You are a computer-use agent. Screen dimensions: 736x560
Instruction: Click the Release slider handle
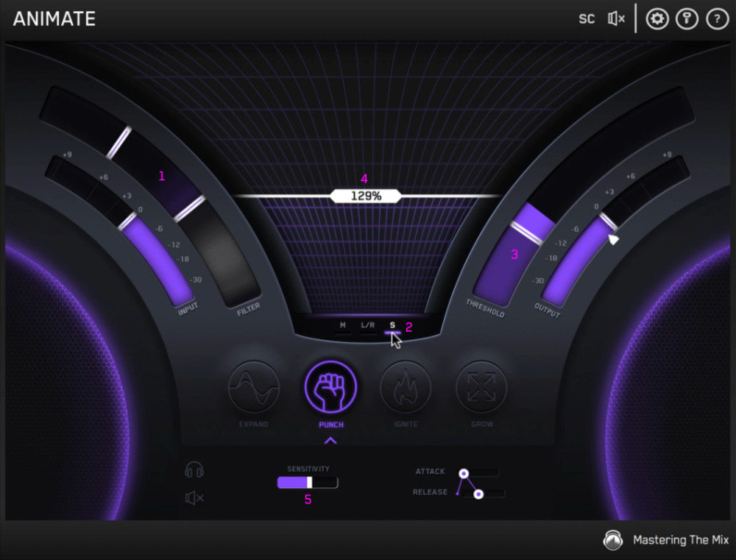click(478, 494)
